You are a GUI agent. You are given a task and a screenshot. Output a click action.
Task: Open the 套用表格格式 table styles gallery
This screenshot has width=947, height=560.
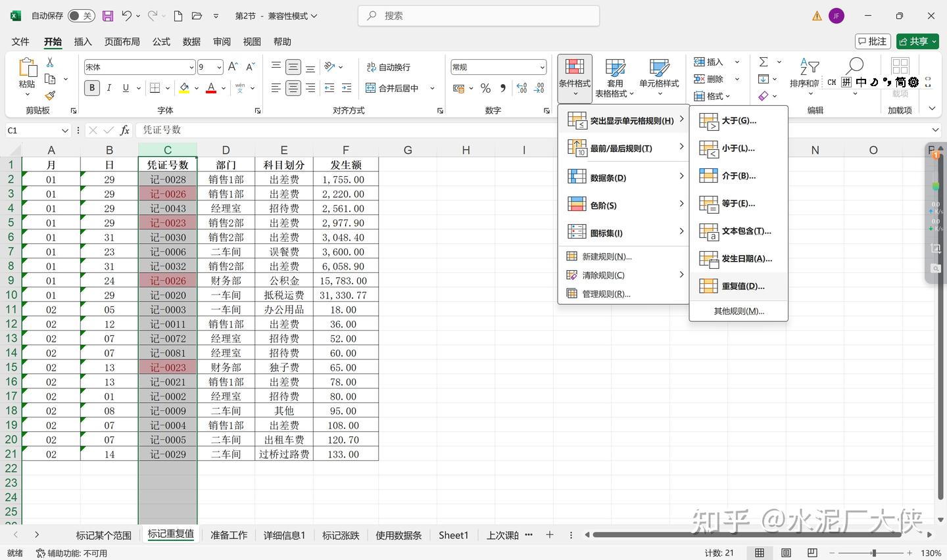615,79
